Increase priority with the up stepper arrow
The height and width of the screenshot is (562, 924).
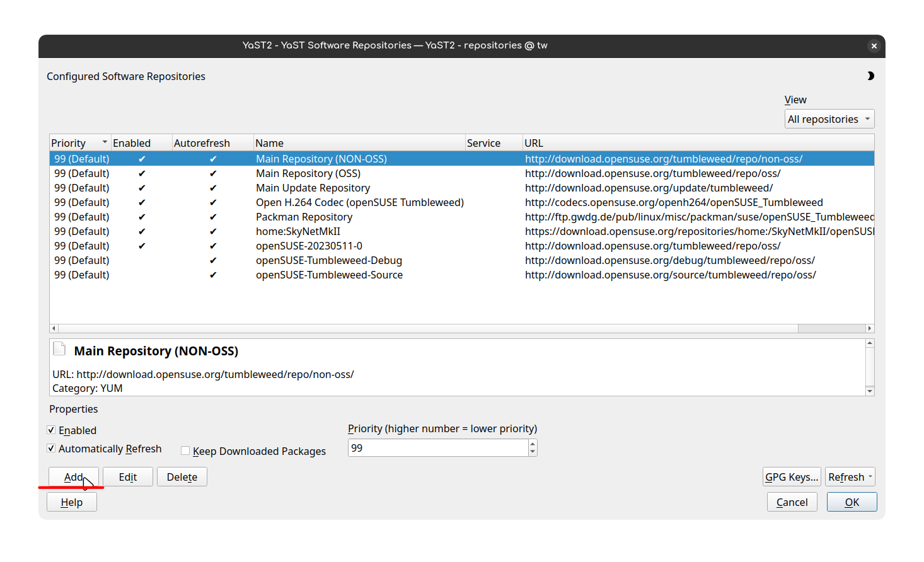533,444
